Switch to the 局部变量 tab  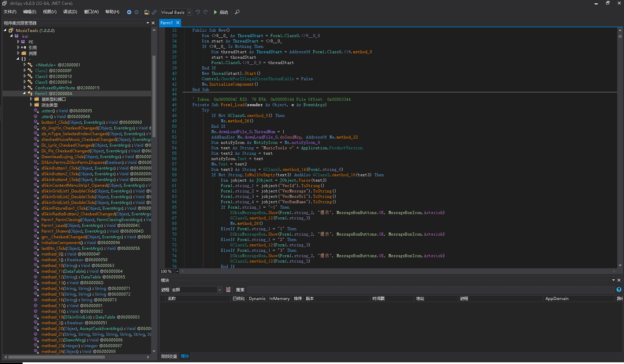tap(169, 356)
